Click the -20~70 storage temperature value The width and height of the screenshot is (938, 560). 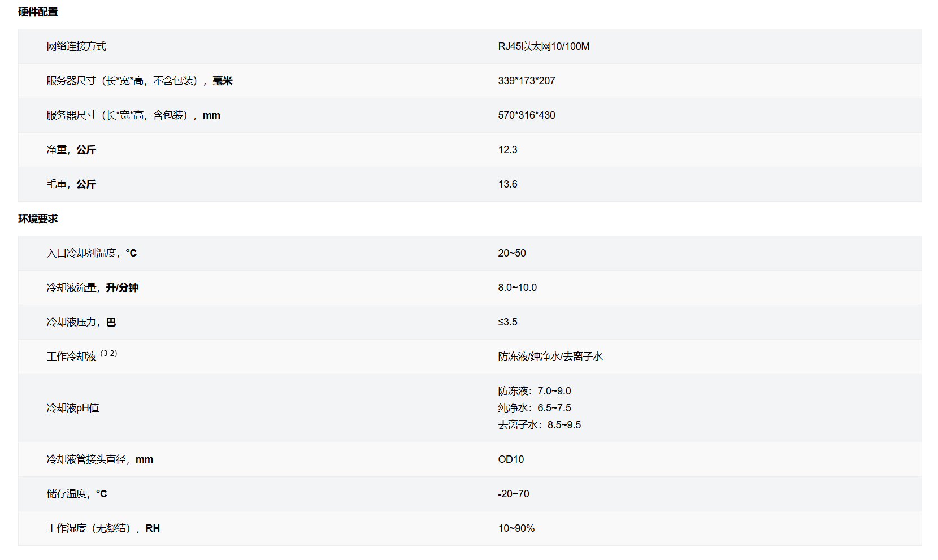pos(513,494)
